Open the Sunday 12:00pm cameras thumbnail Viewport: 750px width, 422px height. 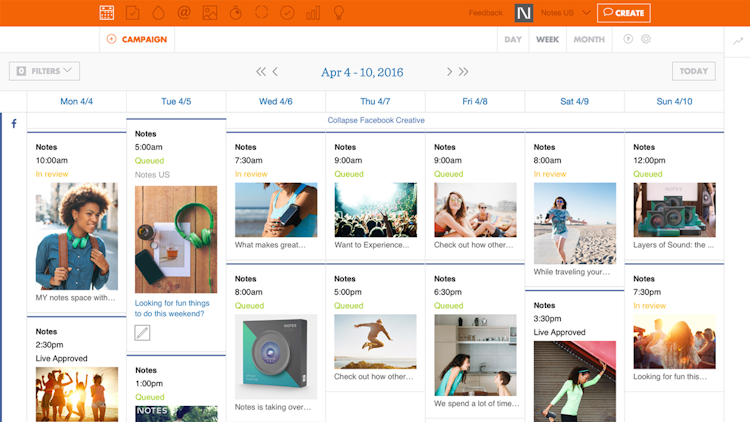[674, 210]
